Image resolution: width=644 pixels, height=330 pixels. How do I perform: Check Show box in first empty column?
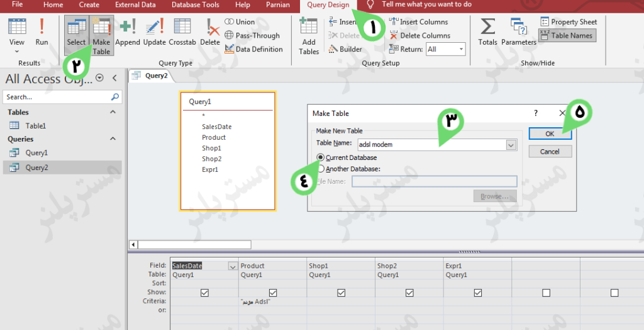(x=546, y=293)
